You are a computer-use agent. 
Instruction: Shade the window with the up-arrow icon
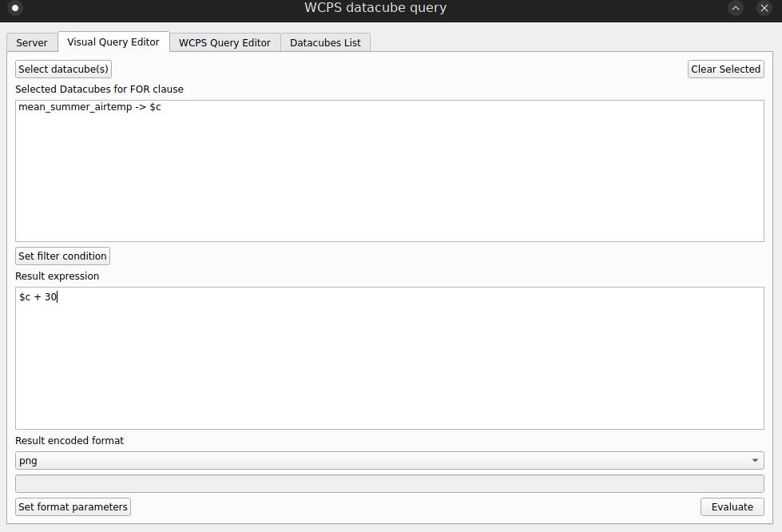[736, 8]
